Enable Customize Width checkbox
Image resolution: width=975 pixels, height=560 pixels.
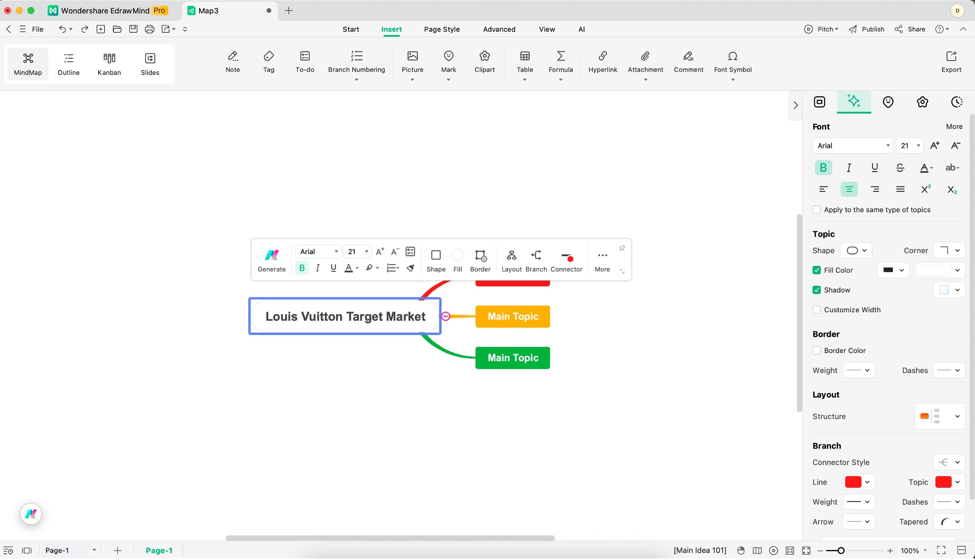click(x=816, y=310)
